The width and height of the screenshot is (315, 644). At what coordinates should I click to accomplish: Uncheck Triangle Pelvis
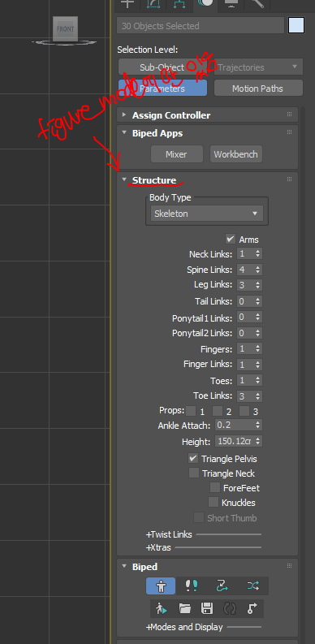[x=193, y=458]
